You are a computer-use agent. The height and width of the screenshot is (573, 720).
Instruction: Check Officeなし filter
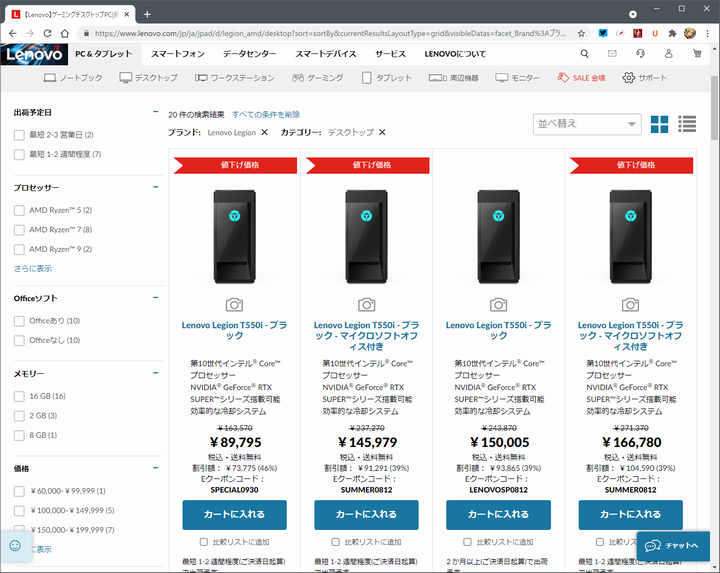click(19, 340)
